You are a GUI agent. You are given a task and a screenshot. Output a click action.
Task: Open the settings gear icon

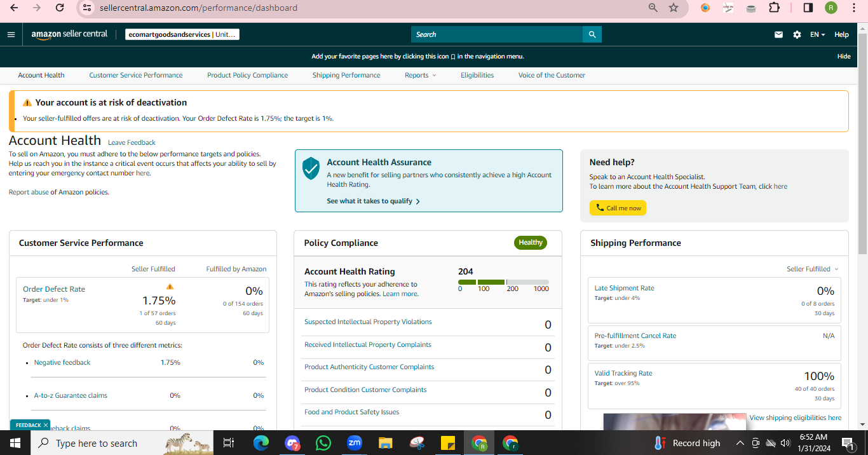pos(797,34)
